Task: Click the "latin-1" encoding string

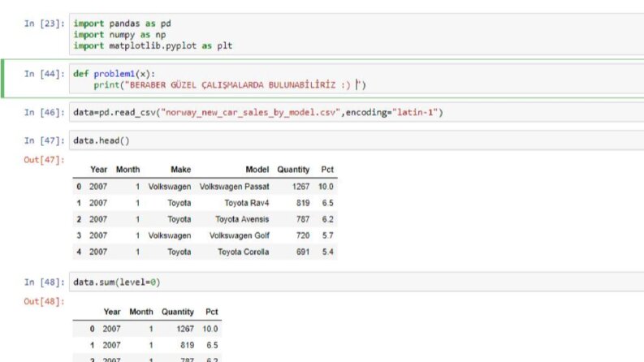Action: point(415,113)
